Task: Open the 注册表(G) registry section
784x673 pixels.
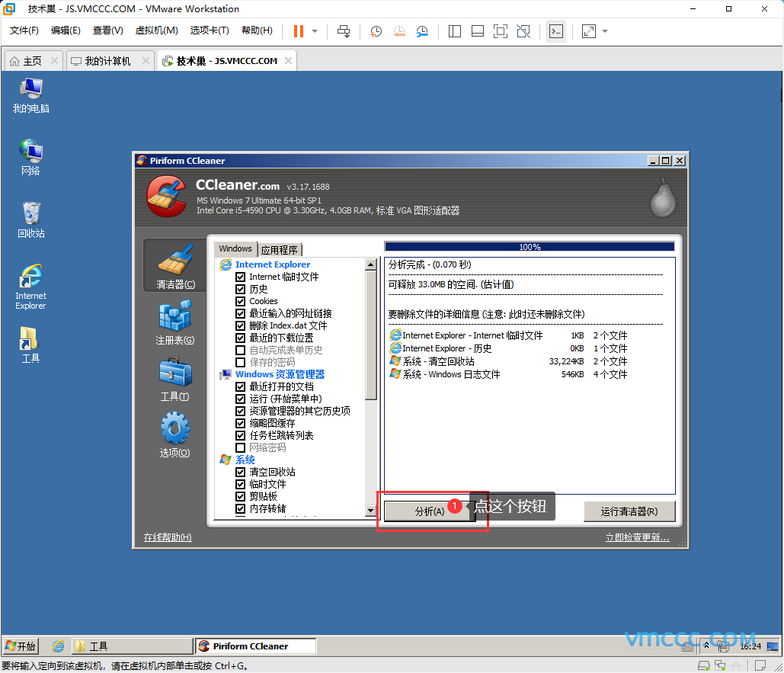Action: point(174,322)
